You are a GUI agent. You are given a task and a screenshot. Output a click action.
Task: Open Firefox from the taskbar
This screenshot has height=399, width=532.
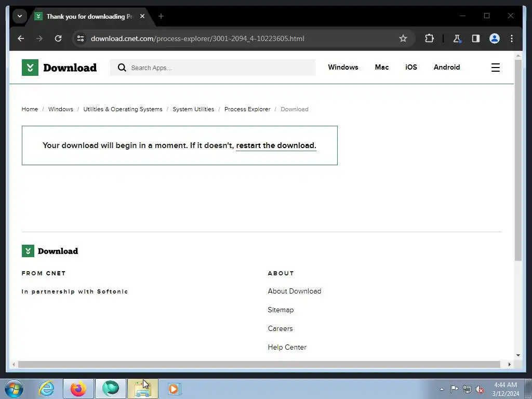pyautogui.click(x=78, y=389)
